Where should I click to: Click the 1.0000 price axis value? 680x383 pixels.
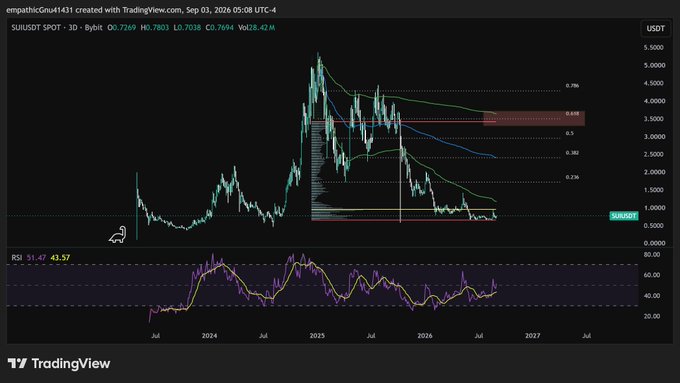point(654,208)
